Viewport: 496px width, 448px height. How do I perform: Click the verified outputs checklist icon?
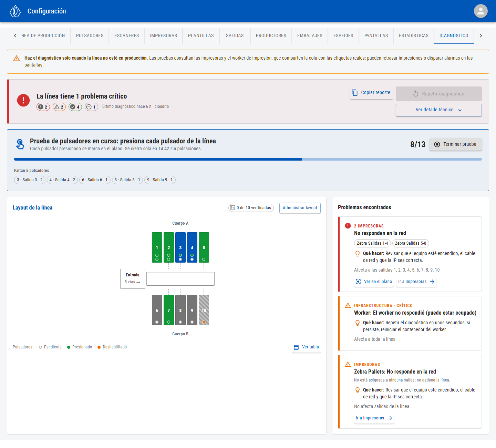232,208
